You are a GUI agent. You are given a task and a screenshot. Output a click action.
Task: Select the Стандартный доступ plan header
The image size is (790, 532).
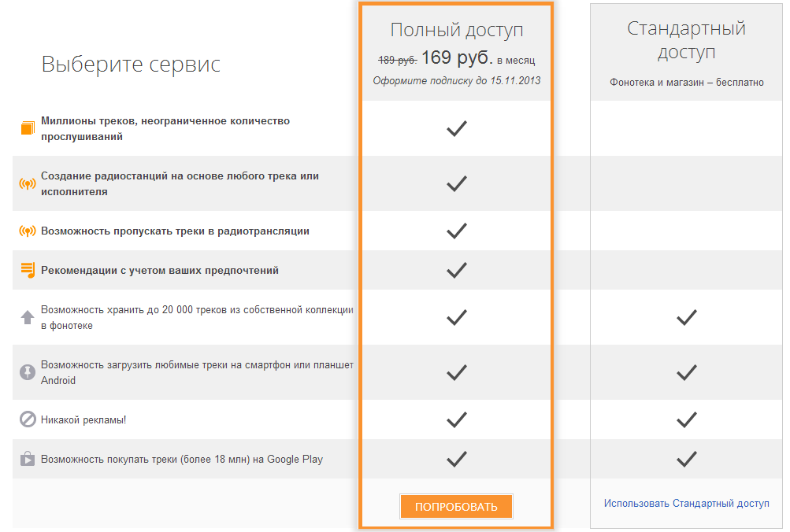point(686,40)
